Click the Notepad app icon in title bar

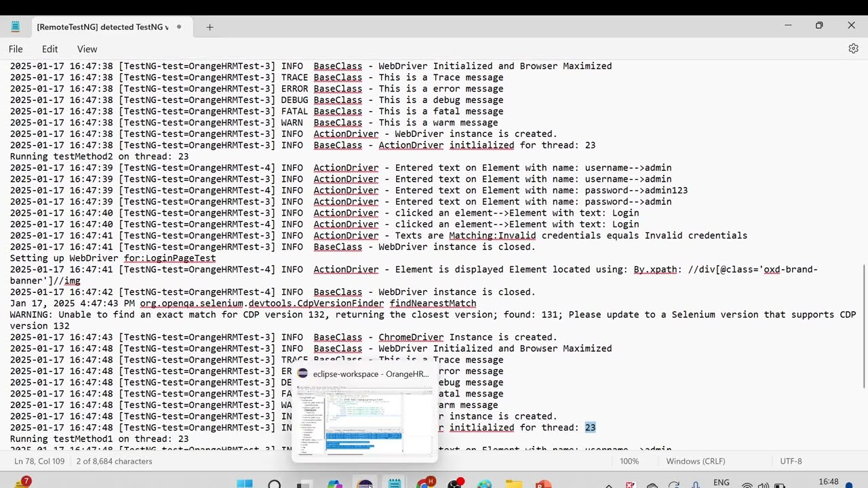(x=16, y=26)
